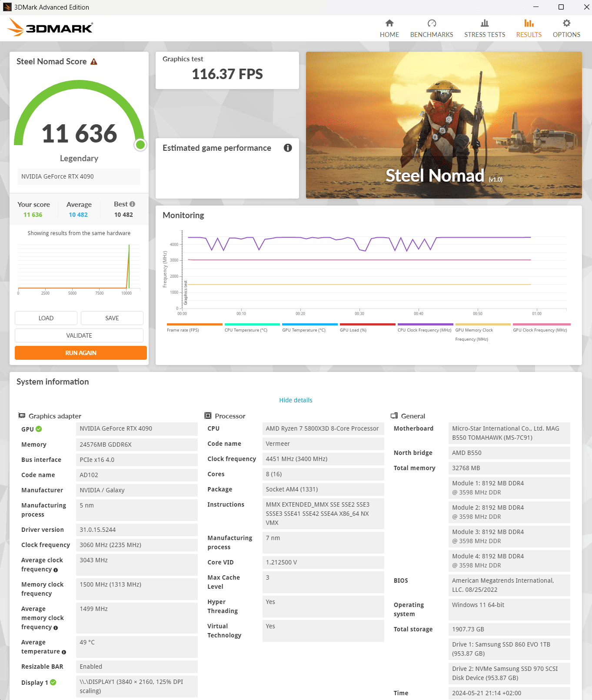Click the Average score value 10 482
The height and width of the screenshot is (700, 592).
[x=78, y=215]
